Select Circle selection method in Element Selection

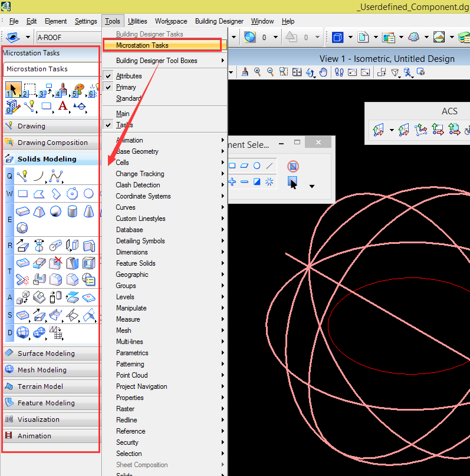coord(257,166)
